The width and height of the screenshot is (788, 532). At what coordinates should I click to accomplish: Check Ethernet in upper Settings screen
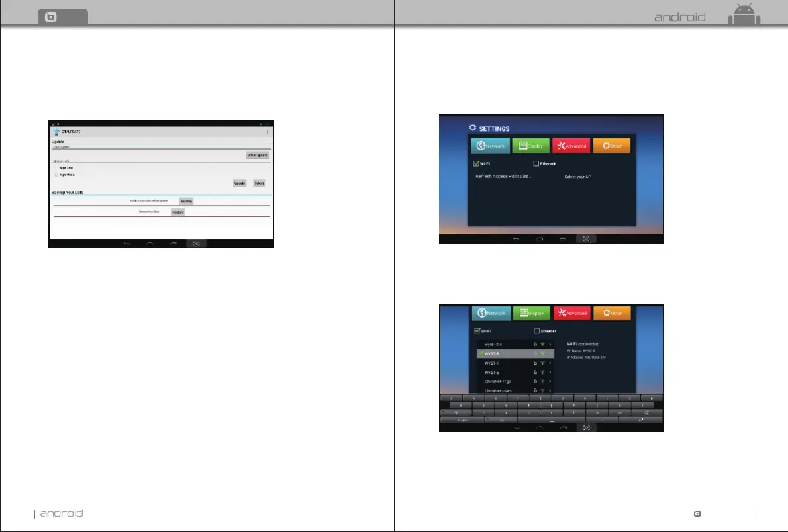[536, 164]
